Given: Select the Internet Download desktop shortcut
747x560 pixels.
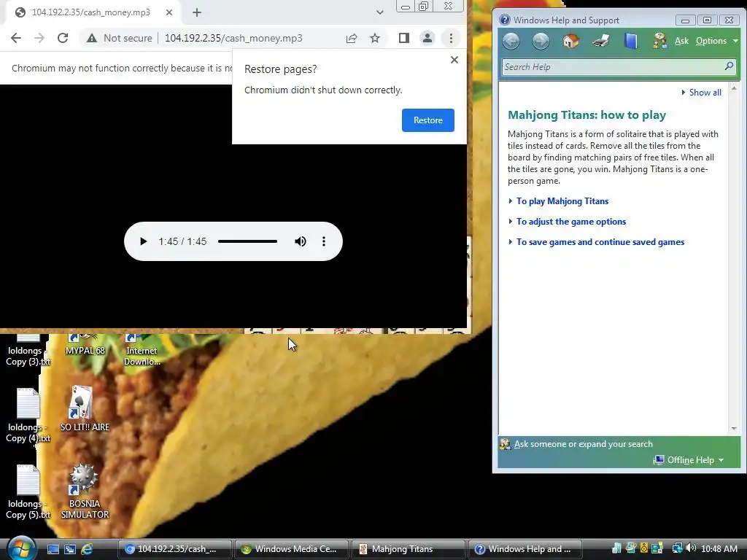Looking at the screenshot, I should pos(142,351).
